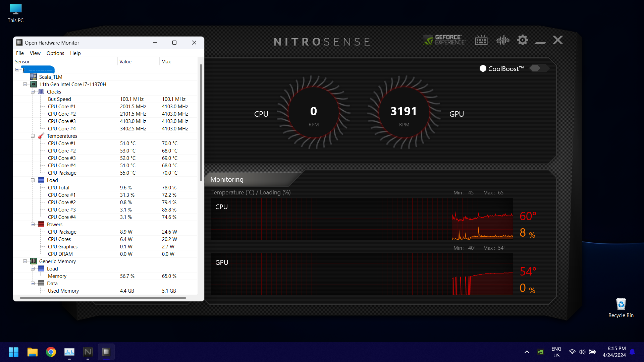The image size is (644, 362).
Task: Select the Bus Speed row
Action: 105,99
